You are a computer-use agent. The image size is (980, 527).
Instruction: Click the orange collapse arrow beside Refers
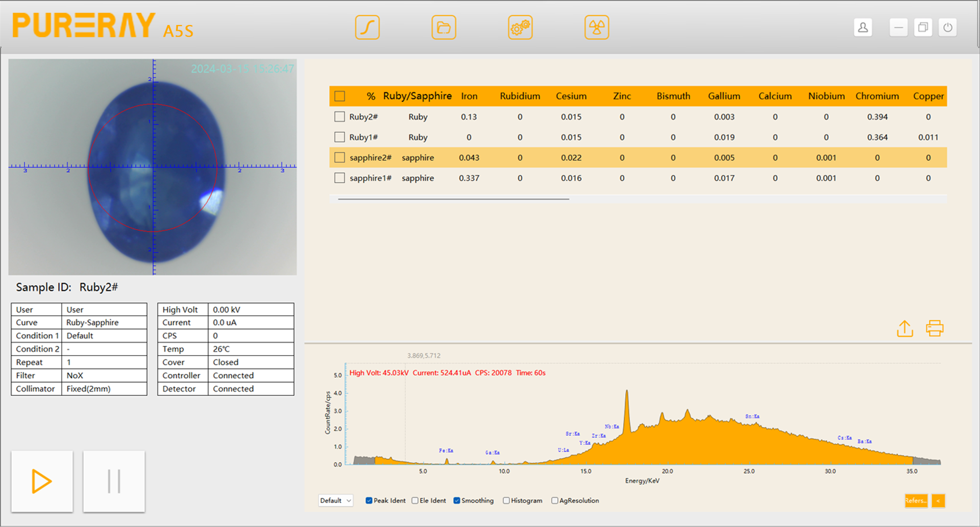938,501
